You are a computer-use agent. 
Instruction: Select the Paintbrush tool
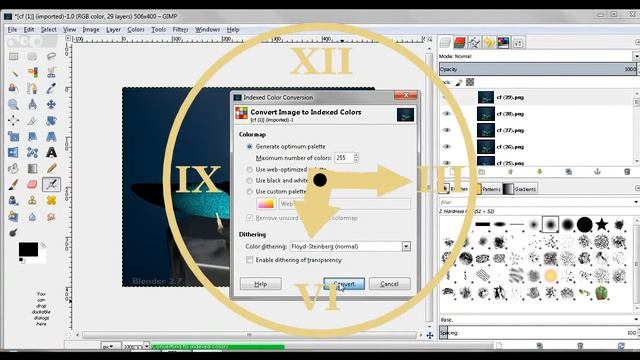point(13,184)
